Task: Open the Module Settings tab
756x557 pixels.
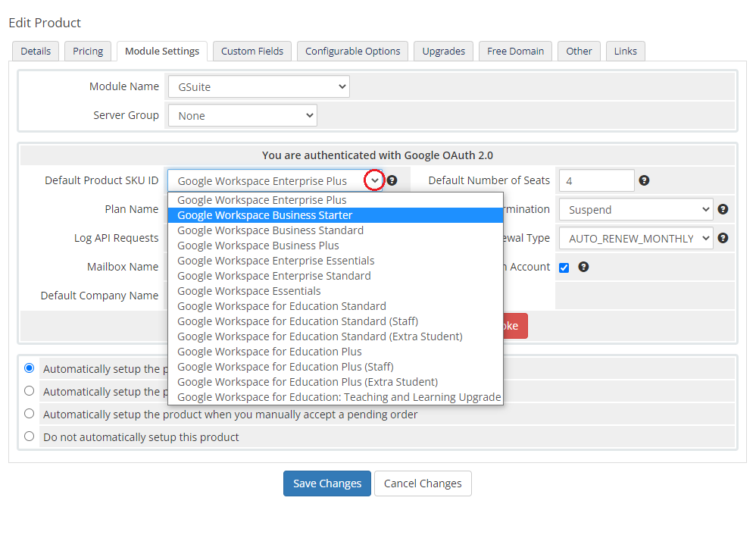Action: click(x=162, y=51)
